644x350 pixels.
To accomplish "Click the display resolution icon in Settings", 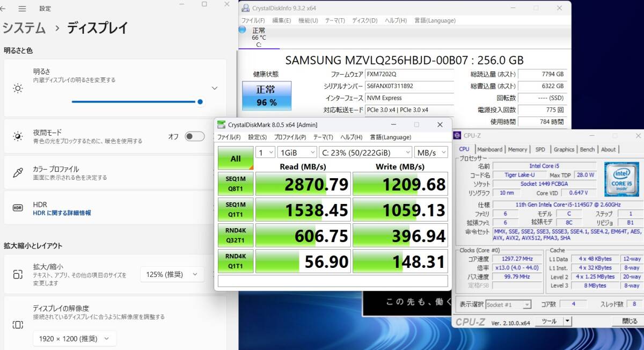I will click(18, 325).
